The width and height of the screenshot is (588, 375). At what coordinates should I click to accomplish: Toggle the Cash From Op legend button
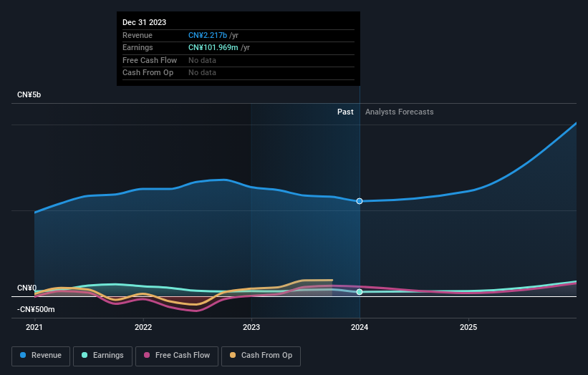point(261,356)
